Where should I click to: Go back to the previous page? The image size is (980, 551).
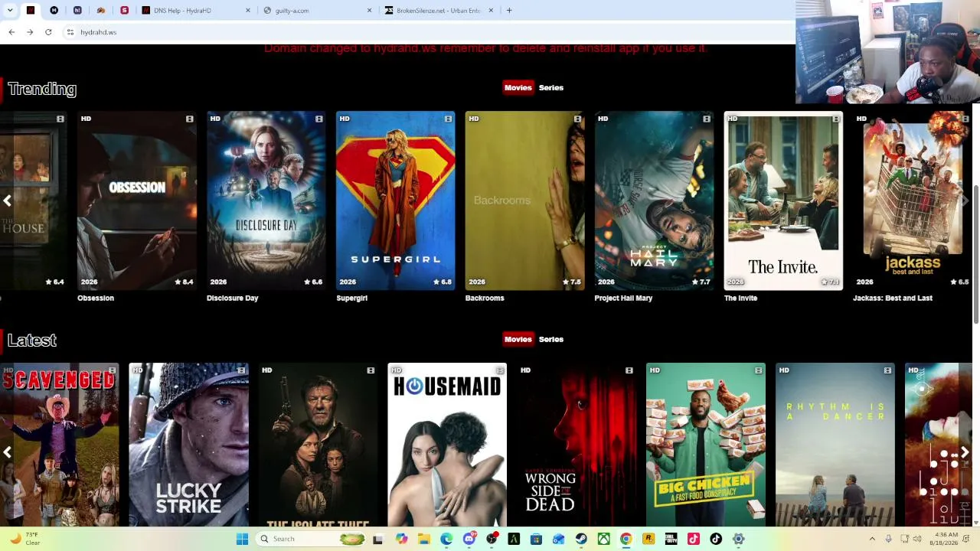click(11, 32)
